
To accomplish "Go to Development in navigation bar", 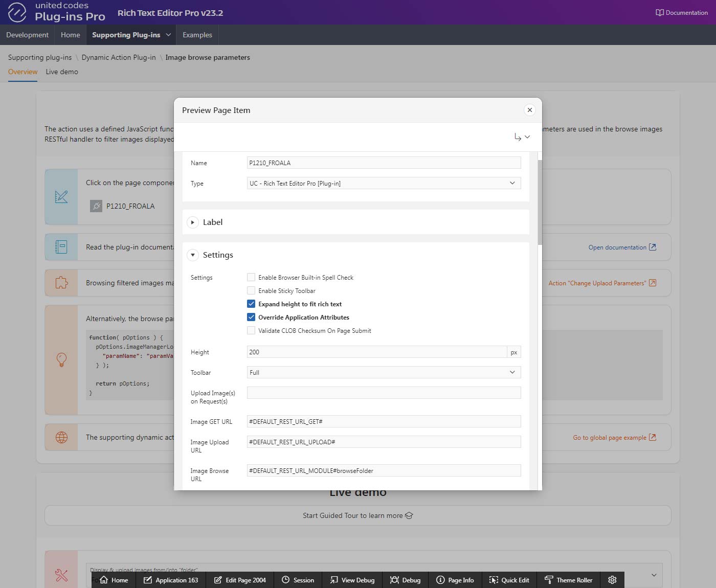I will click(28, 35).
